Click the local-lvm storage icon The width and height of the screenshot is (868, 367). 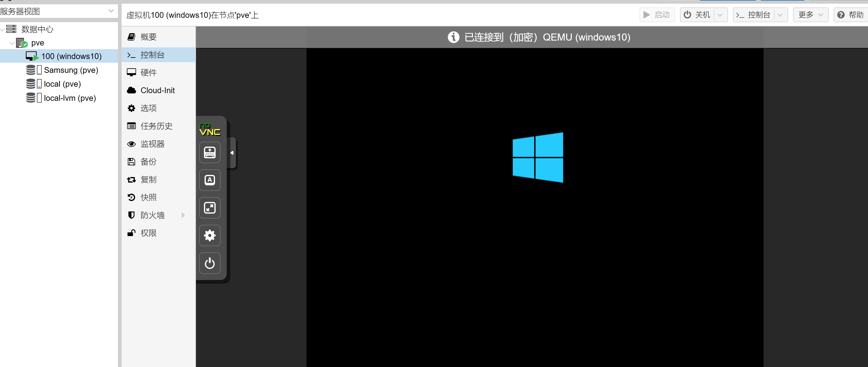pos(34,98)
